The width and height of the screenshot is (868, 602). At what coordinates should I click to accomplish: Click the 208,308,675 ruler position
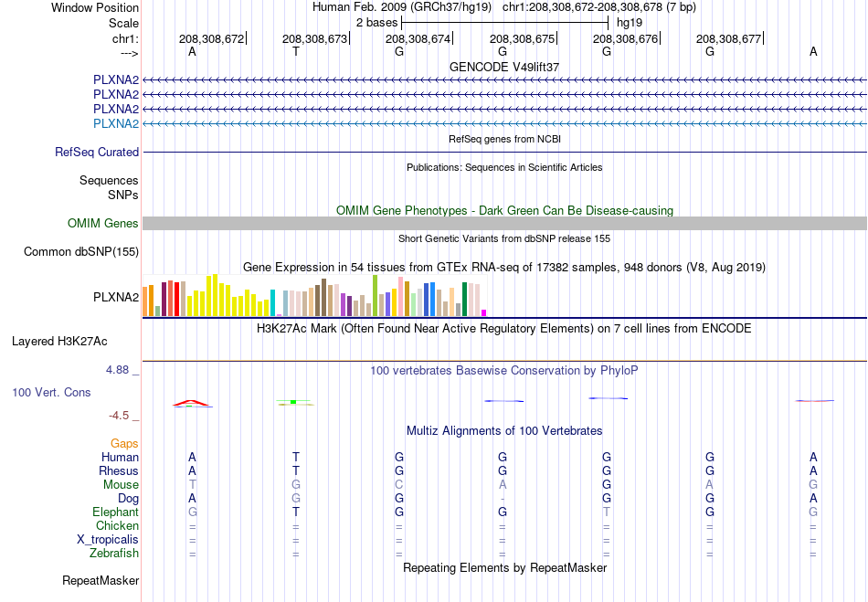[x=522, y=38]
